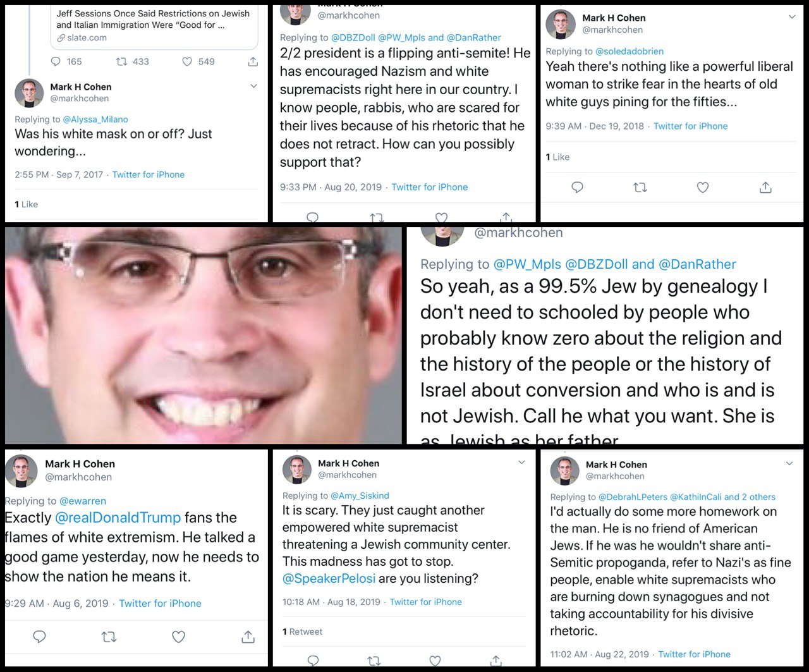Open chevron menu on the DebrahLPeters reply tweet

[x=789, y=463]
